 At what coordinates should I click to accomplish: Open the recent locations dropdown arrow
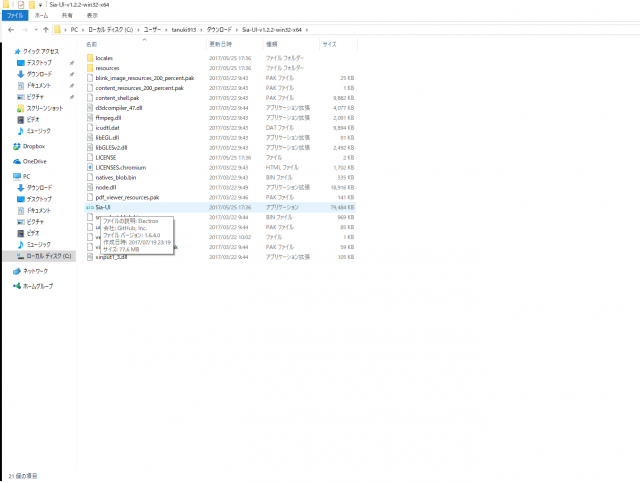[x=36, y=30]
